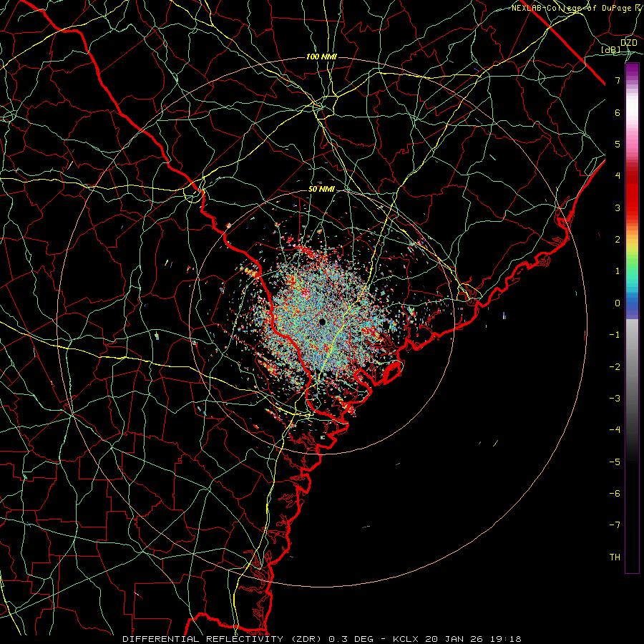Click the "[dB]" unit label above color bar

(611, 49)
